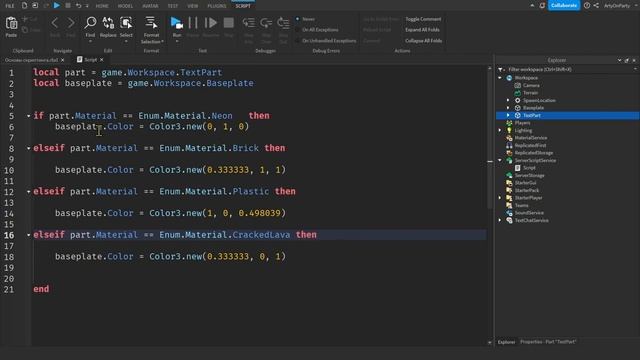The width and height of the screenshot is (640, 360).
Task: Open the FILE menu
Action: [10, 6]
